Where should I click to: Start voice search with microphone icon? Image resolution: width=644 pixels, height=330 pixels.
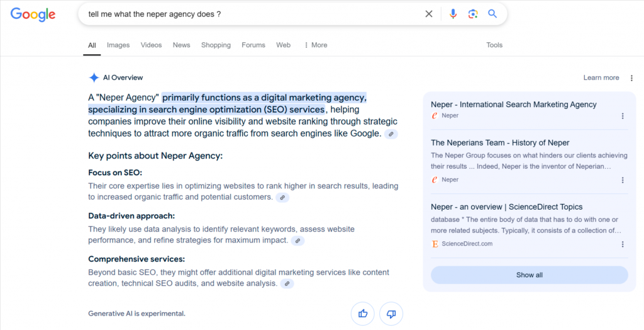pyautogui.click(x=453, y=14)
